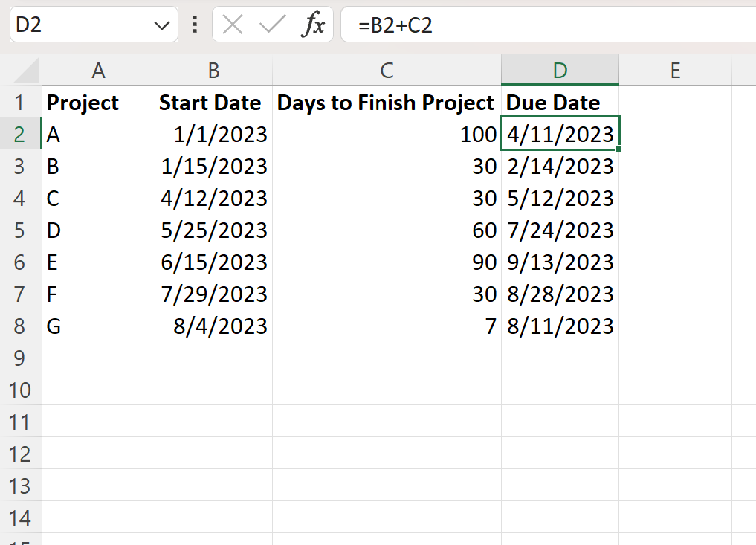756x545 pixels.
Task: Select column D header
Action: [560, 71]
